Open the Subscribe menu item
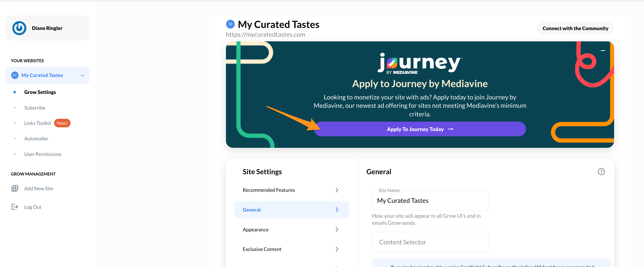The width and height of the screenshot is (644, 267). pyautogui.click(x=35, y=108)
